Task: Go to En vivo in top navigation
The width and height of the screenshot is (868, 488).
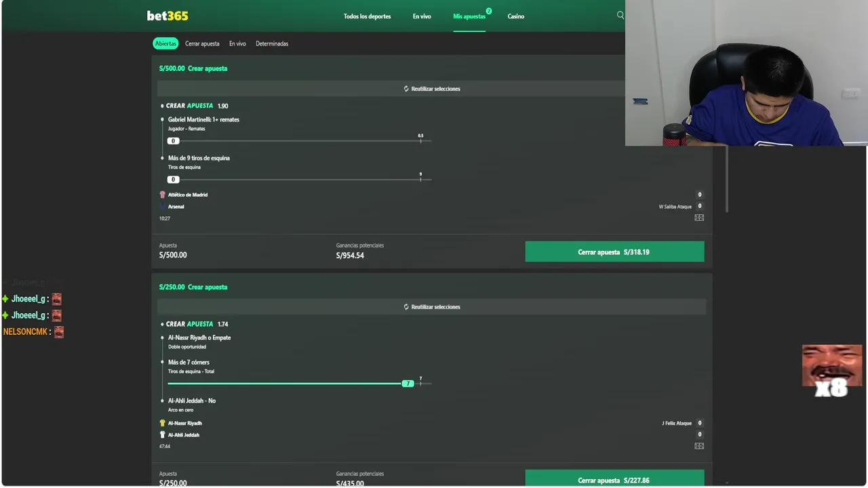Action: (422, 16)
